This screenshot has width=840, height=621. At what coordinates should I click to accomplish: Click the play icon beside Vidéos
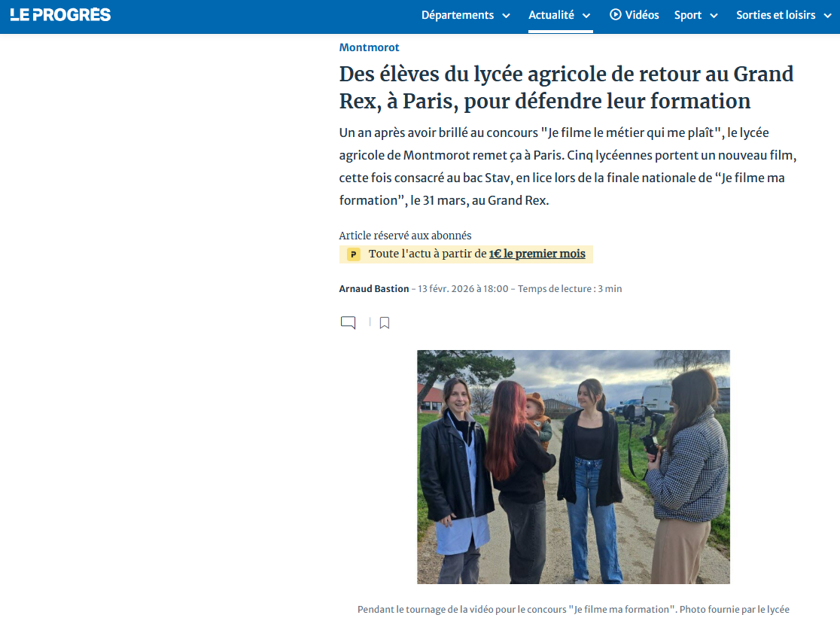(616, 15)
